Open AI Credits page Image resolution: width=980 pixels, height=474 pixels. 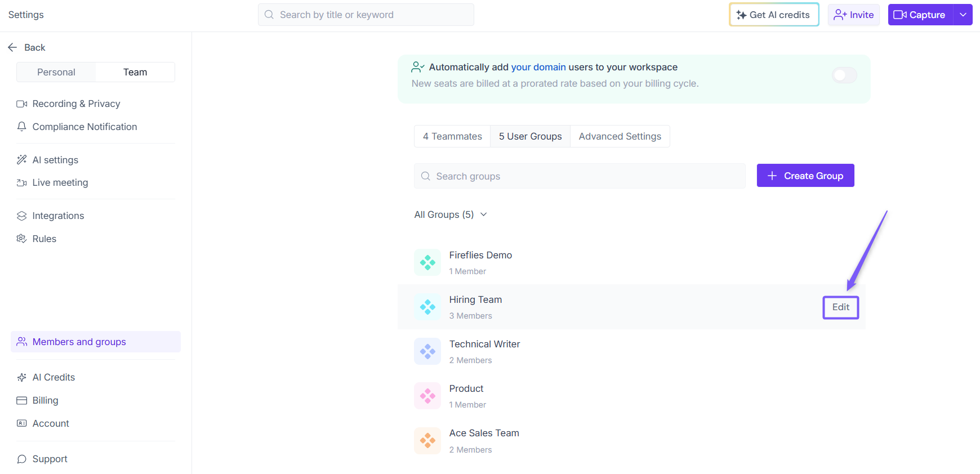54,377
